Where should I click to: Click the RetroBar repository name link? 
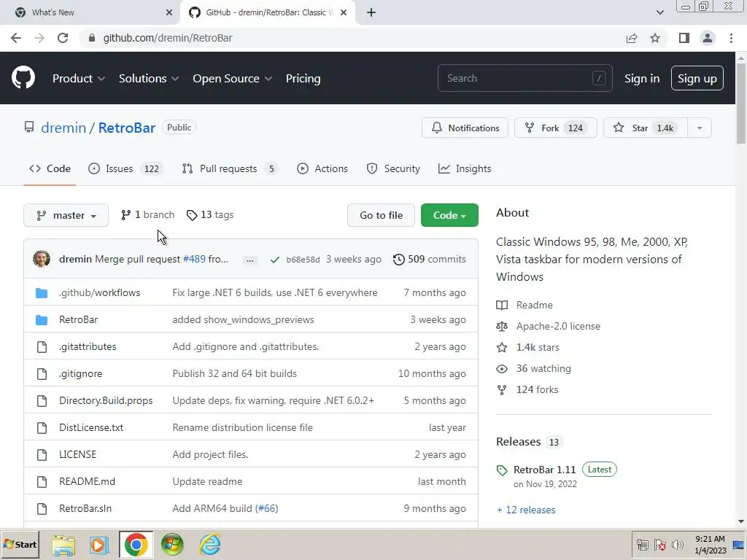pos(127,128)
